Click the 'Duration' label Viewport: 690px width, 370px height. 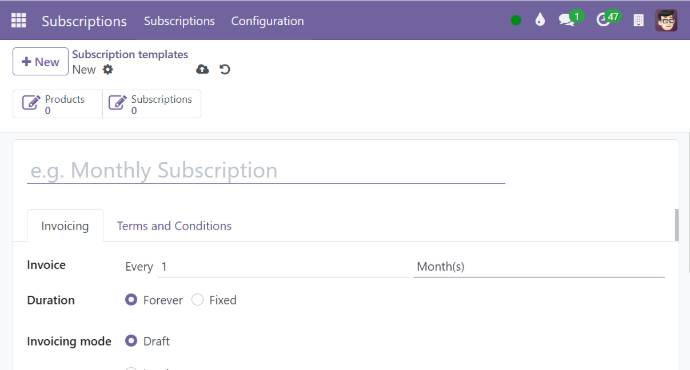51,300
